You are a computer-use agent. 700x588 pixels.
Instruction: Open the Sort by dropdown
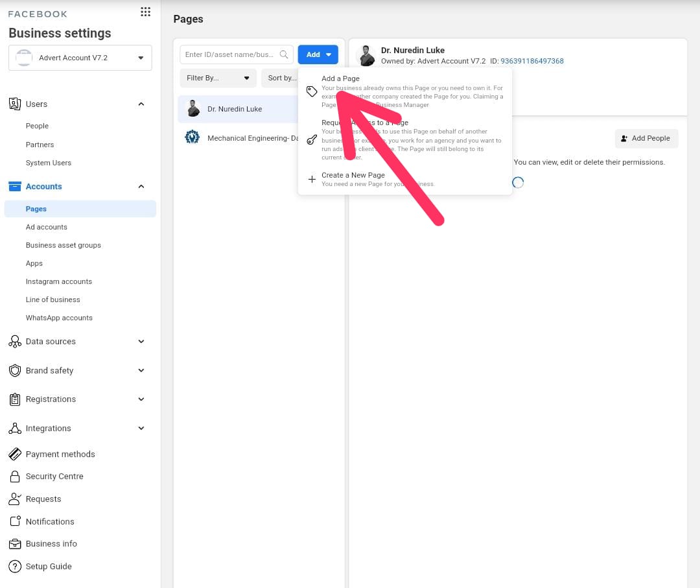point(280,78)
